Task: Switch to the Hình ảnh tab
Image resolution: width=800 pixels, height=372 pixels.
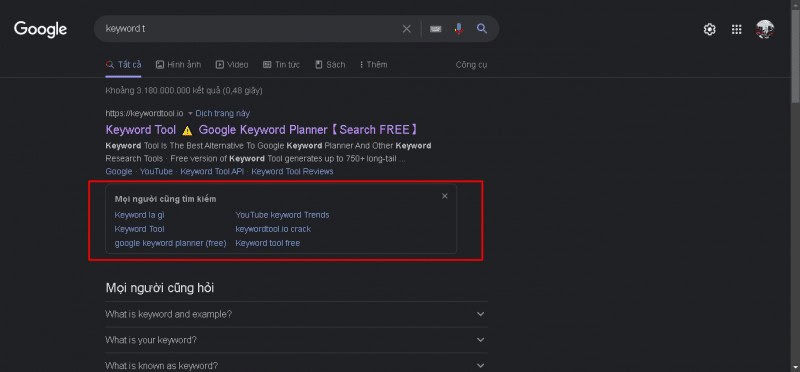Action: click(179, 65)
